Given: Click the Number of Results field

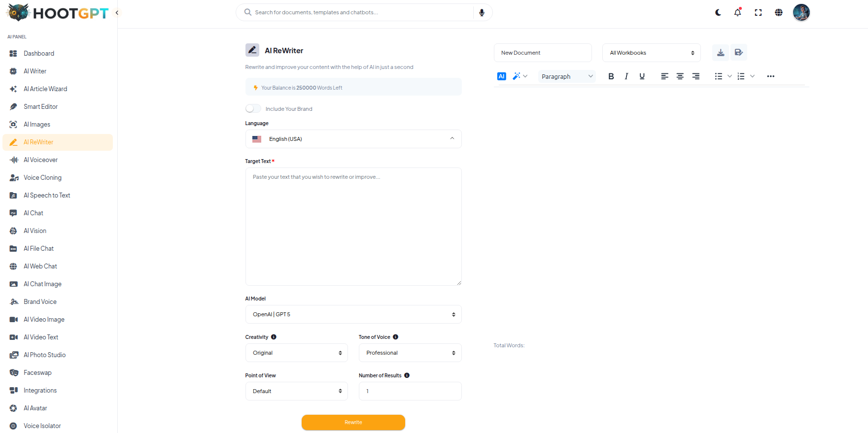Looking at the screenshot, I should pyautogui.click(x=410, y=391).
